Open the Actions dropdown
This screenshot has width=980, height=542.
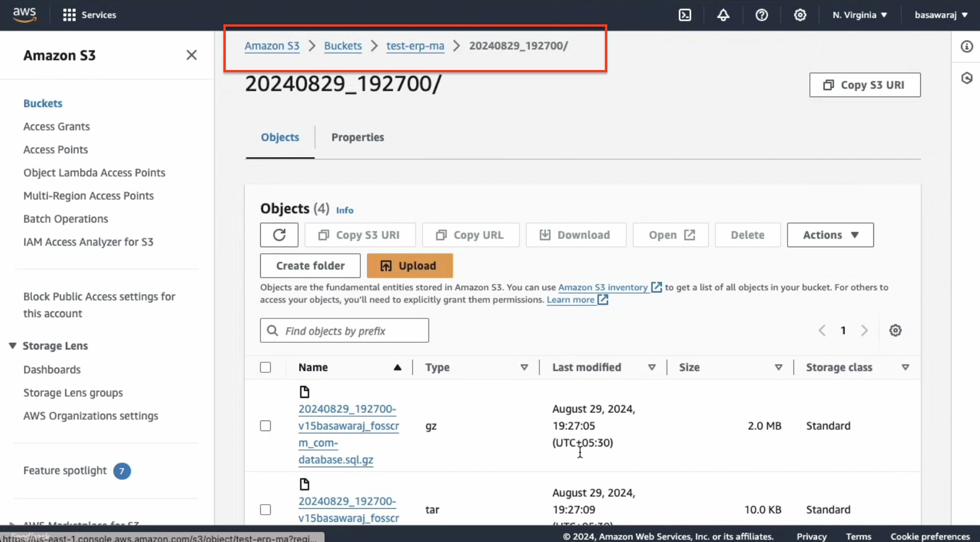pyautogui.click(x=830, y=235)
